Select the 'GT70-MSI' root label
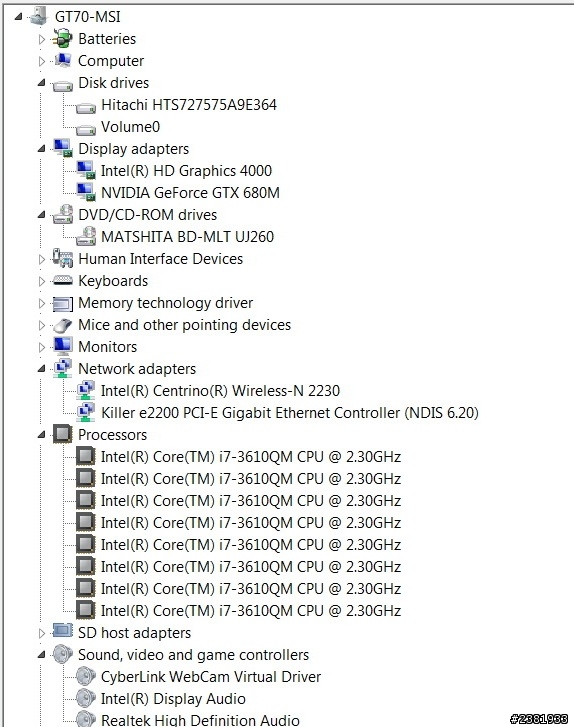This screenshot has width=574, height=727. [x=88, y=17]
